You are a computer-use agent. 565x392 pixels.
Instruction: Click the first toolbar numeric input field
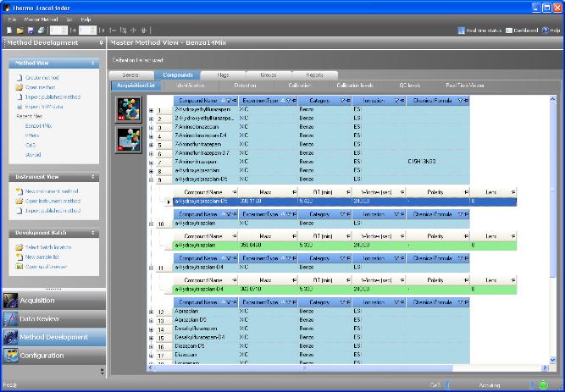point(58,30)
